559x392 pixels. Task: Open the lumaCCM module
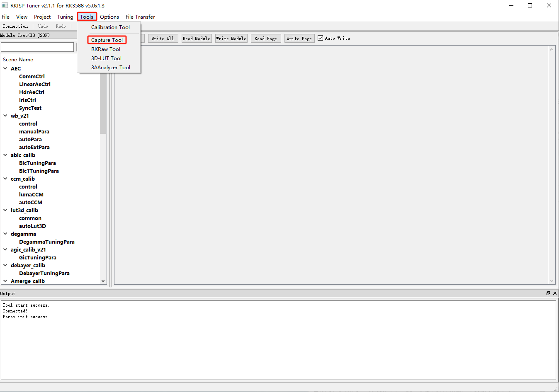pyautogui.click(x=31, y=195)
